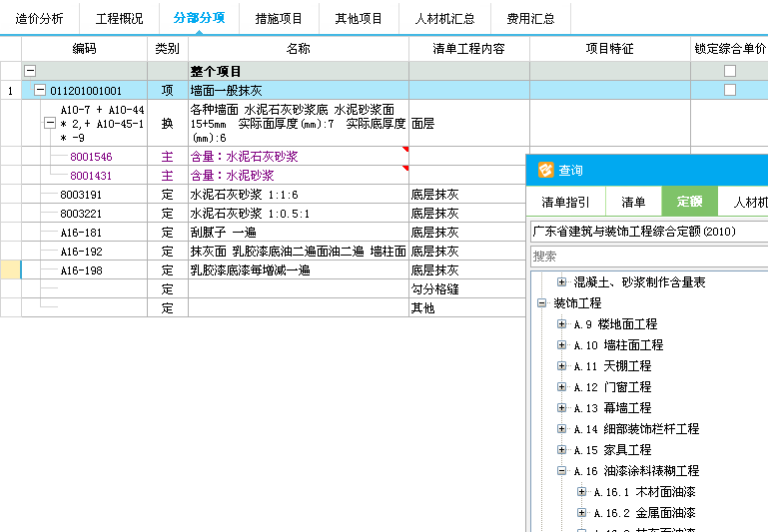Expand A.16.1 木材面油漆 node

582,492
